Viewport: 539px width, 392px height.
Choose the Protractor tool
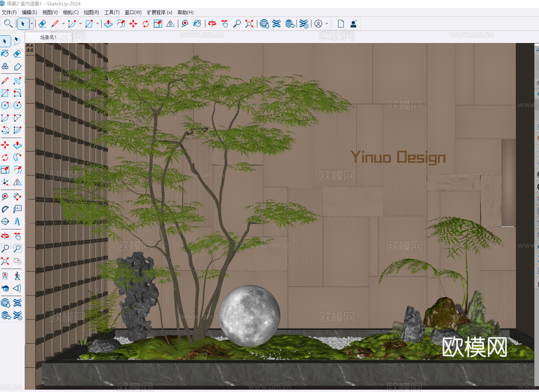pyautogui.click(x=5, y=209)
